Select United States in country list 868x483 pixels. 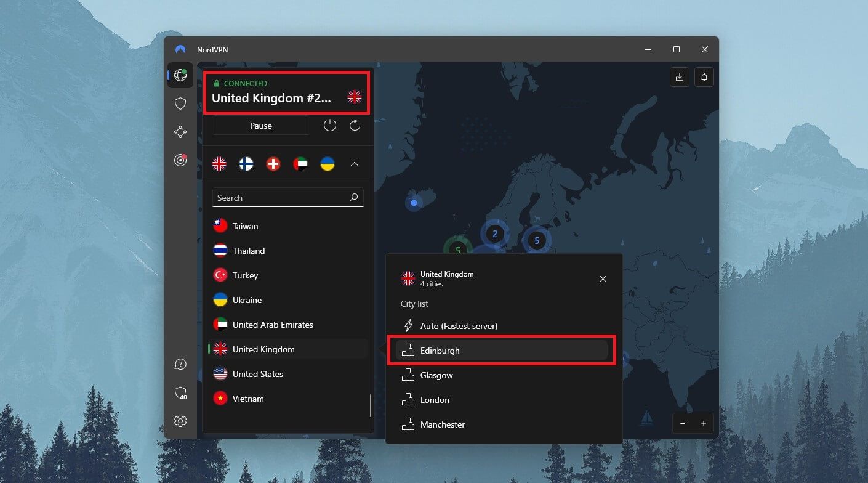(288, 374)
